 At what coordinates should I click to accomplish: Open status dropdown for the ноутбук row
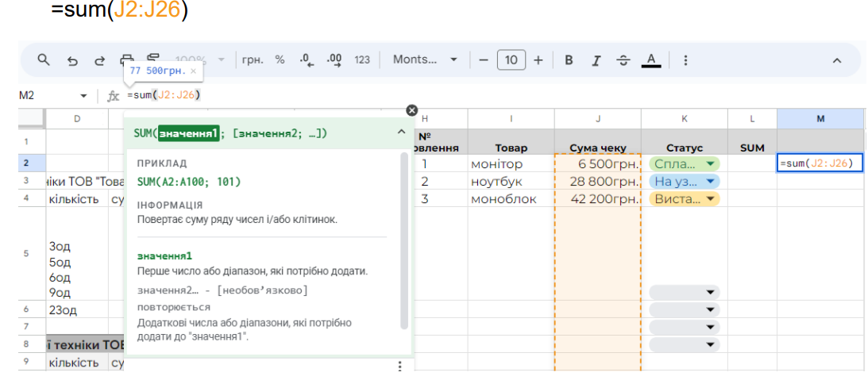tap(710, 181)
